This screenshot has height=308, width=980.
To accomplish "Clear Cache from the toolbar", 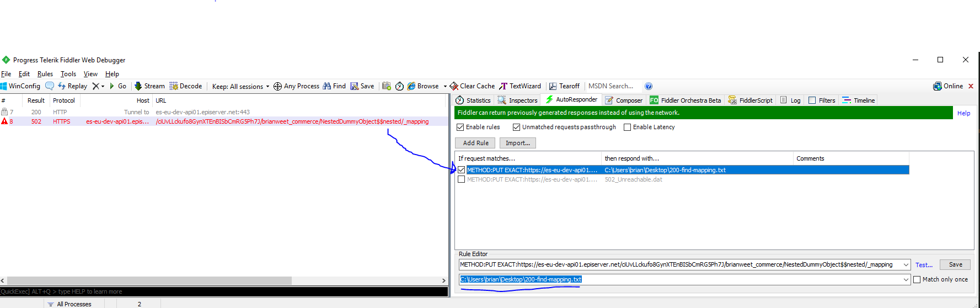I will coord(472,86).
